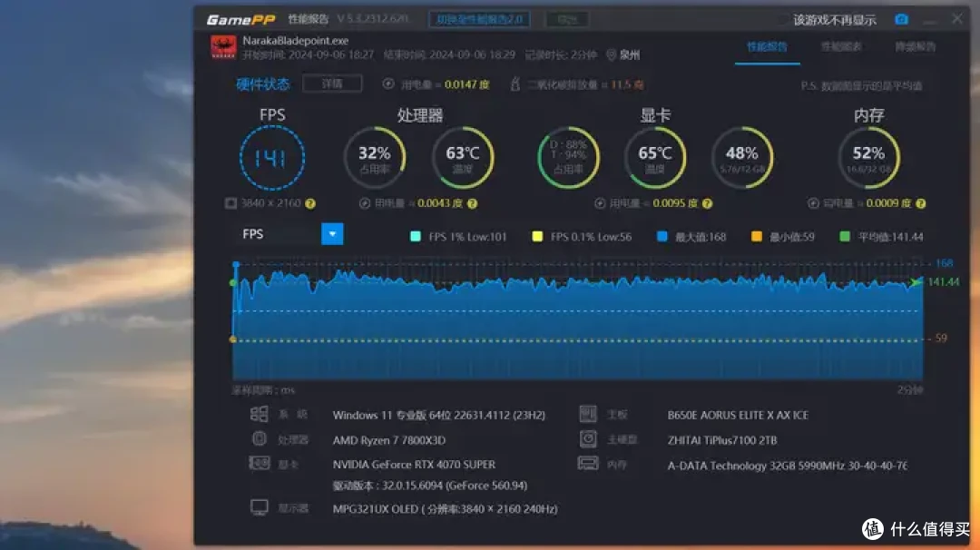Viewport: 980px width, 550px height.
Task: Toggle the FPS 1% Low cyan legend swatch
Action: 415,236
